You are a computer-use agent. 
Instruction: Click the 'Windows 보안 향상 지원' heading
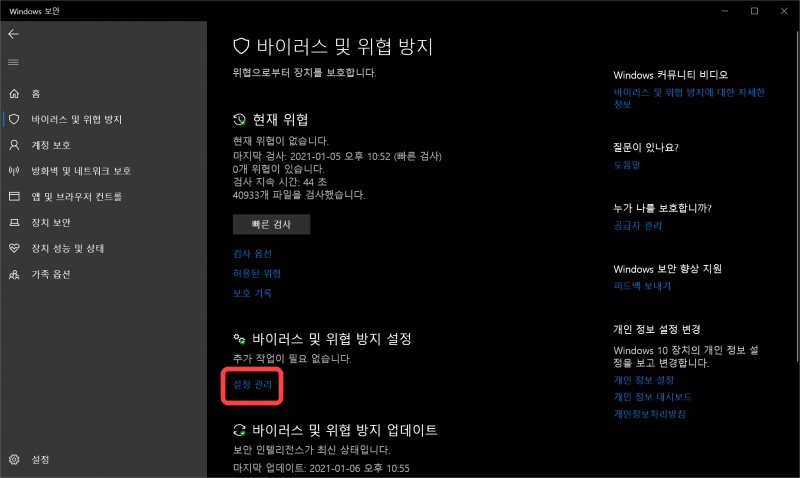click(x=667, y=269)
